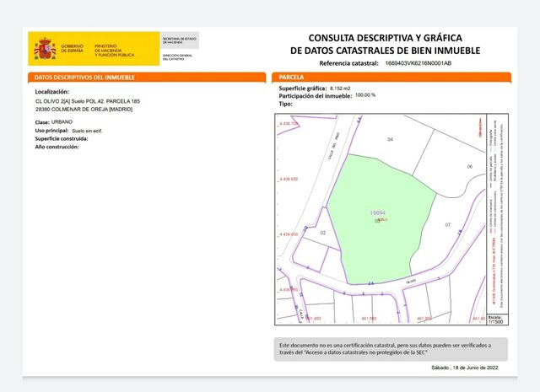Click the 'GOBIERNO DE ESPAÑA' text in banner
The image size is (540, 392).
pyautogui.click(x=73, y=48)
